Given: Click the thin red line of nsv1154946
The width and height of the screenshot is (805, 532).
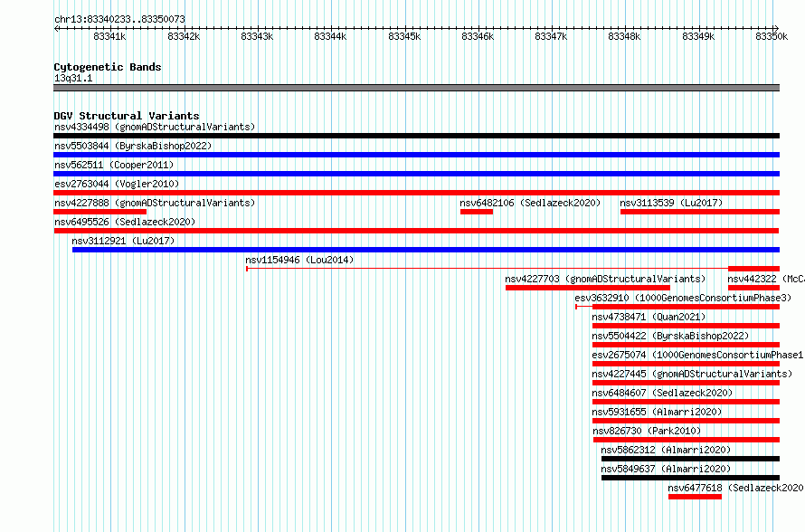Looking at the screenshot, I should coord(487,269).
